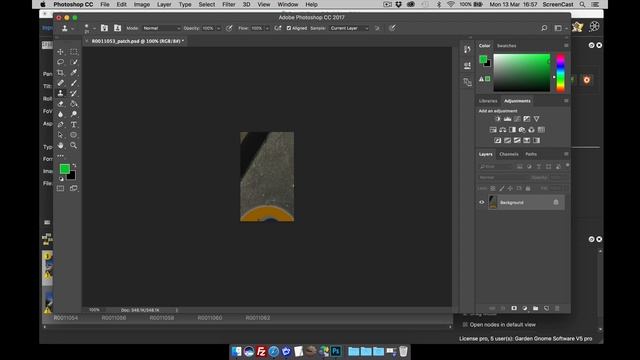The image size is (640, 360).
Task: Select the Hand tool
Action: [60, 145]
